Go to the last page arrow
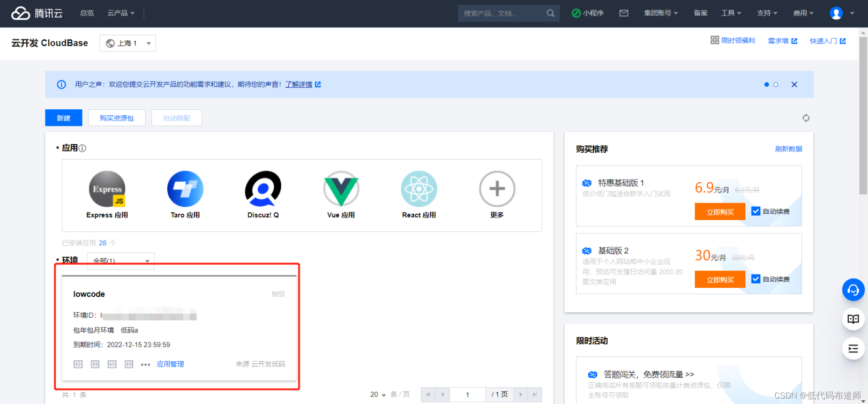This screenshot has width=868, height=404. (x=535, y=395)
